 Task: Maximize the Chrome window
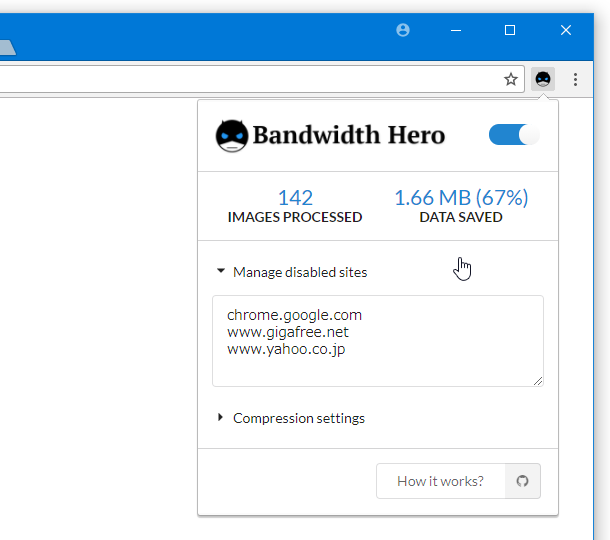(510, 30)
